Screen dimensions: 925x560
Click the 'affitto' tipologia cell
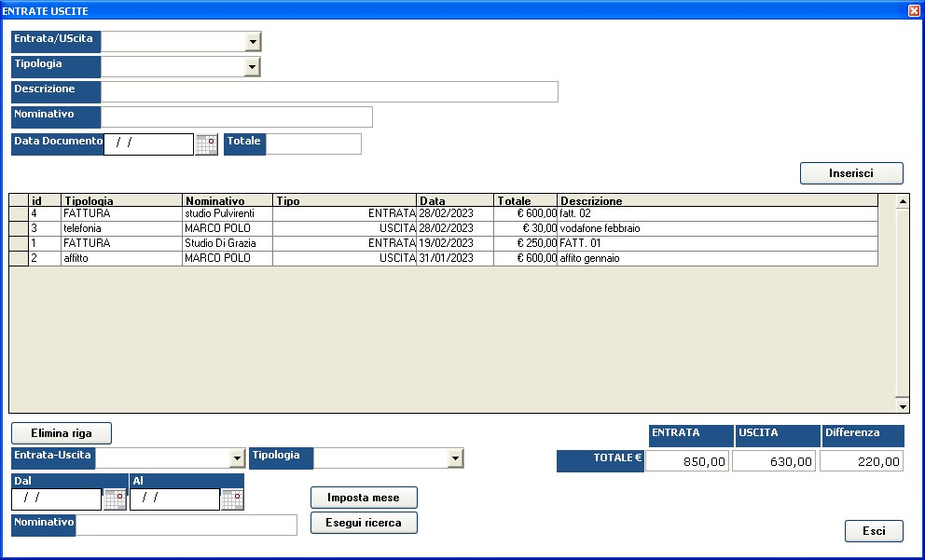[121, 258]
